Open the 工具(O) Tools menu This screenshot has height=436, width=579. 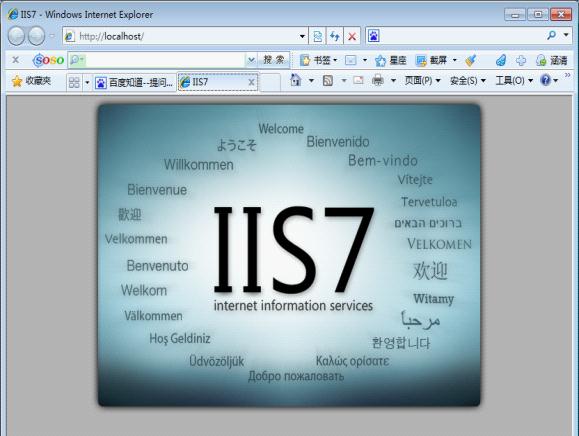[514, 80]
